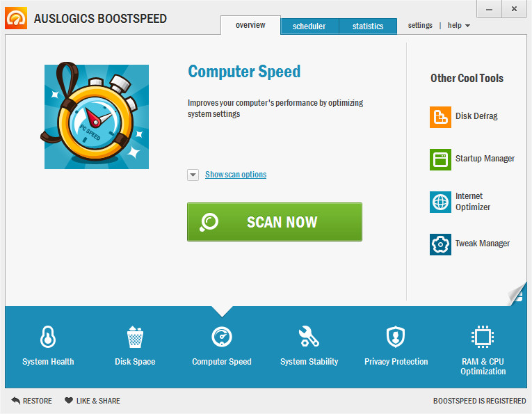Viewport: 532px width, 414px height.
Task: Switch to the statistics tab
Action: (x=368, y=26)
